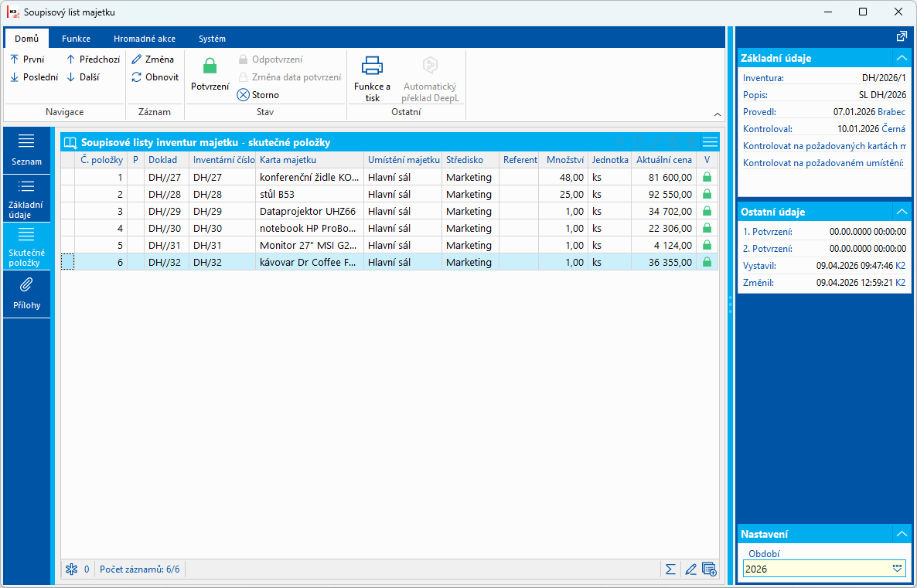Click the DH/29 inventory number cell
The height and width of the screenshot is (588, 917).
pos(222,211)
